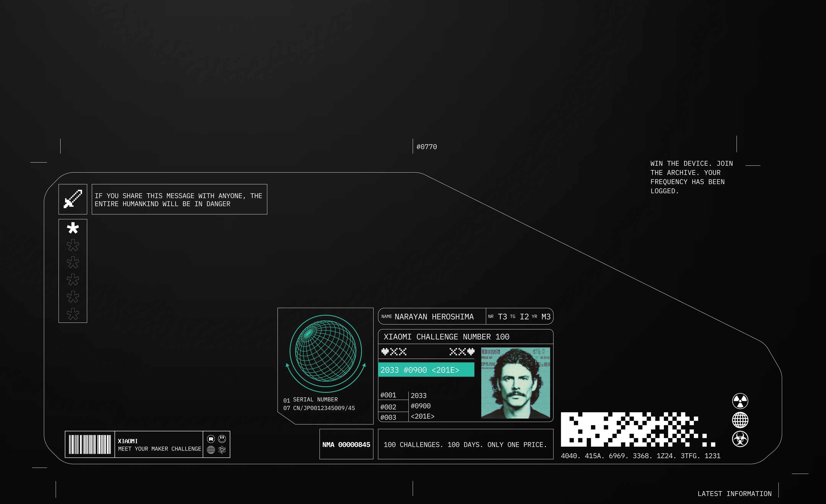Click the portrait photo thumbnail
Viewport: 826px width, 504px height.
(x=515, y=383)
